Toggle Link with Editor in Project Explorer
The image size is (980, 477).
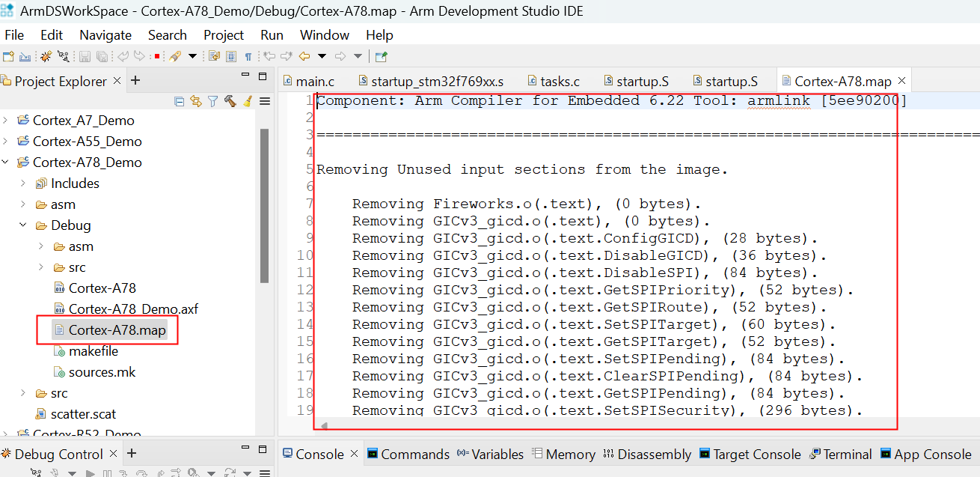(196, 101)
